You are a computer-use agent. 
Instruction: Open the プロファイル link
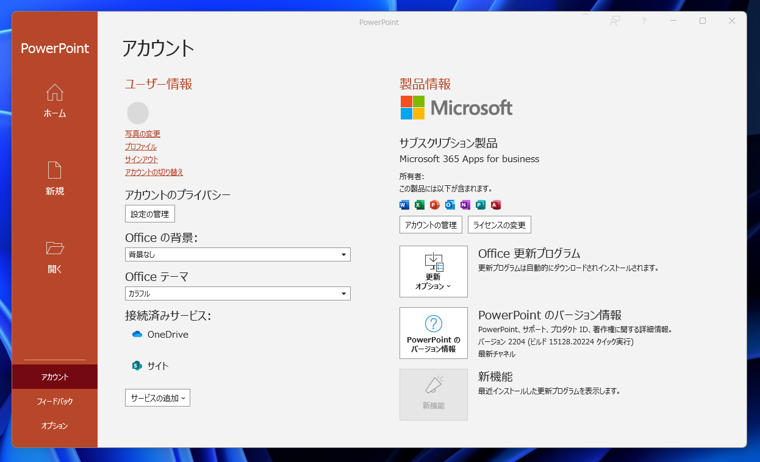(141, 146)
